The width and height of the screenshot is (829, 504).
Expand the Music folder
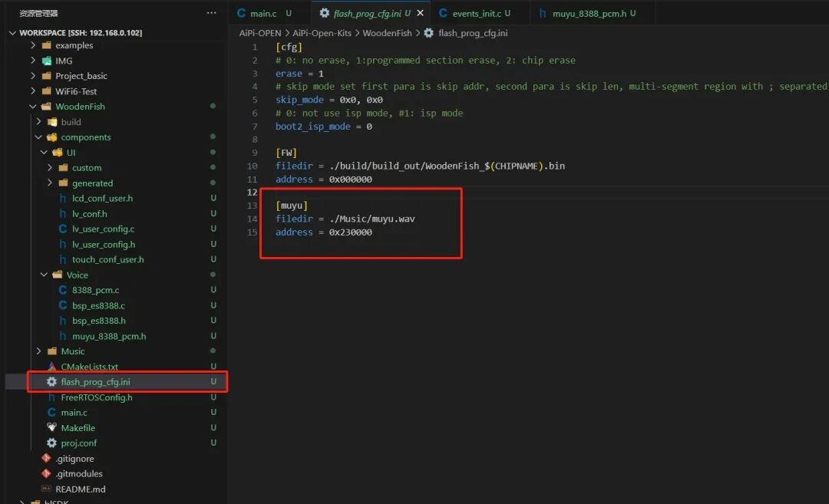pyautogui.click(x=38, y=351)
